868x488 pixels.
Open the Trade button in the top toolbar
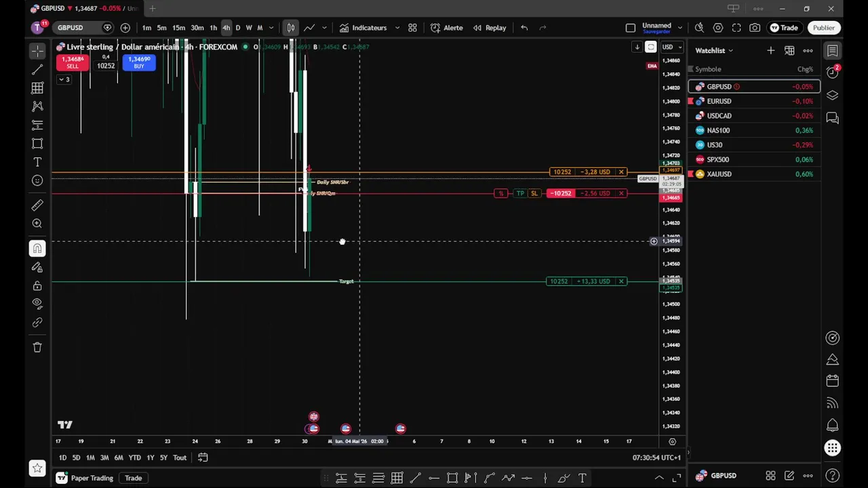pos(784,28)
